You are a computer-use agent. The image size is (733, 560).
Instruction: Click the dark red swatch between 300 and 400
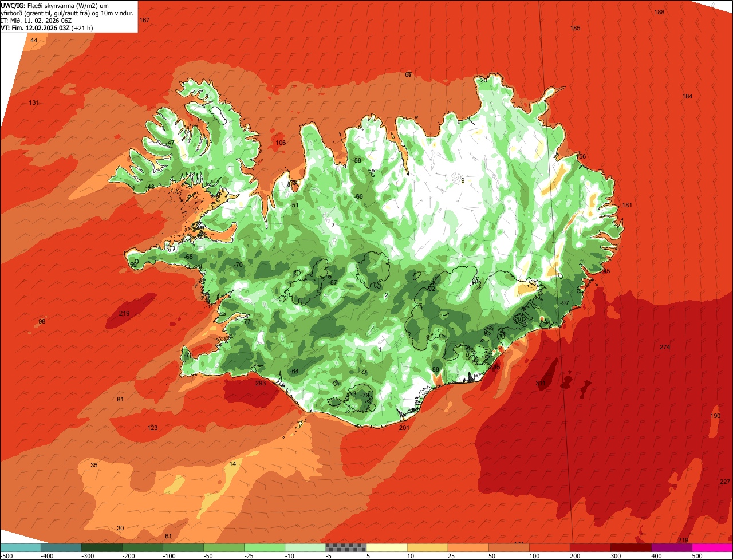click(631, 547)
